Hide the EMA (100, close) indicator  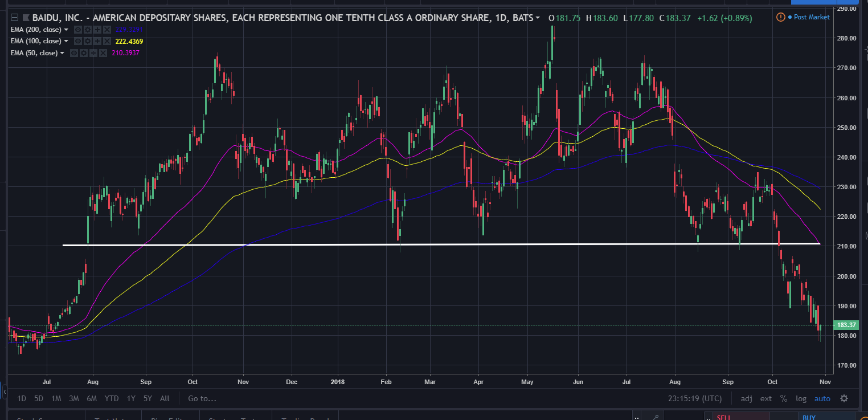[x=78, y=41]
